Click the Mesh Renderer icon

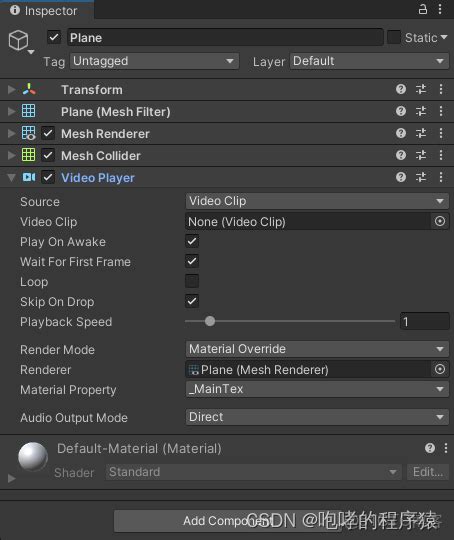[29, 133]
